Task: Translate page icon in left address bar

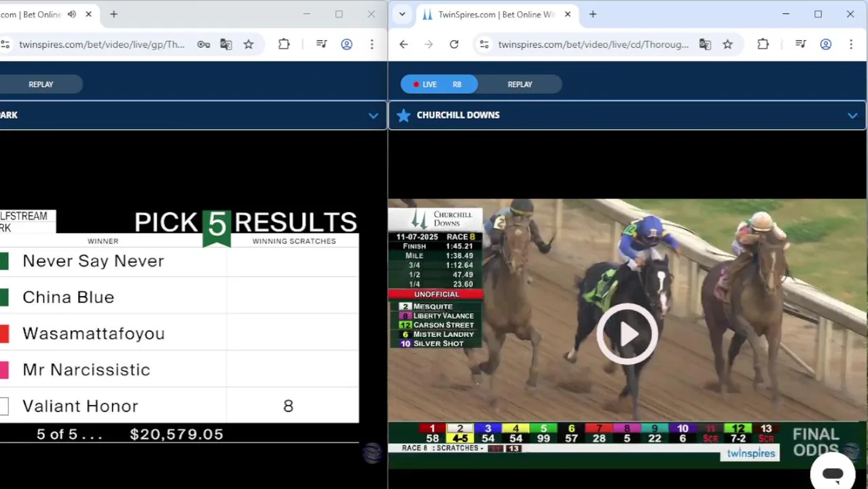Action: tap(226, 44)
